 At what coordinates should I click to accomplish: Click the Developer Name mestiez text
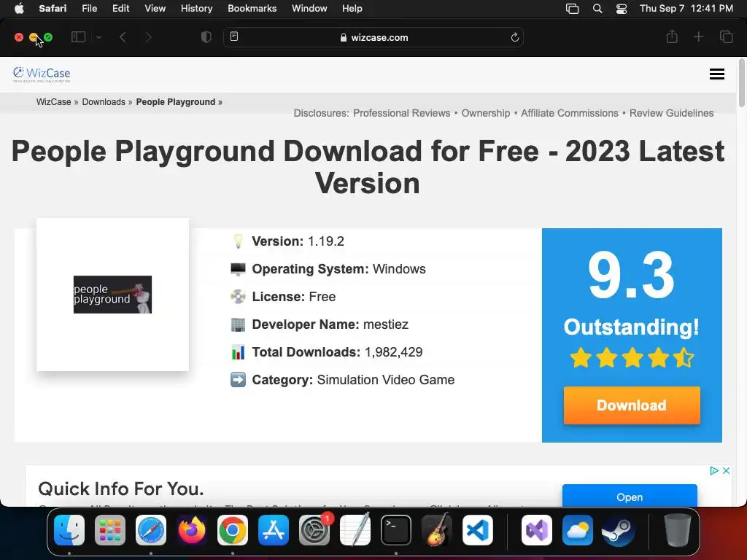click(x=330, y=324)
